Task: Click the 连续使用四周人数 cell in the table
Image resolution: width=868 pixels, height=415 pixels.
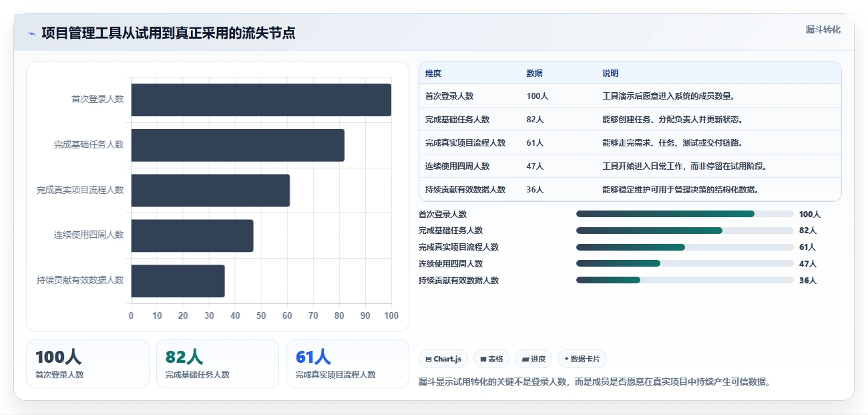Action: tap(457, 166)
